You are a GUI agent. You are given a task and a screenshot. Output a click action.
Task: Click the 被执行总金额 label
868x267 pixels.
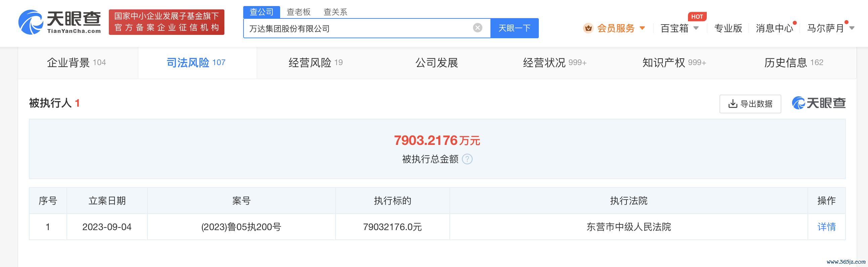coord(430,159)
